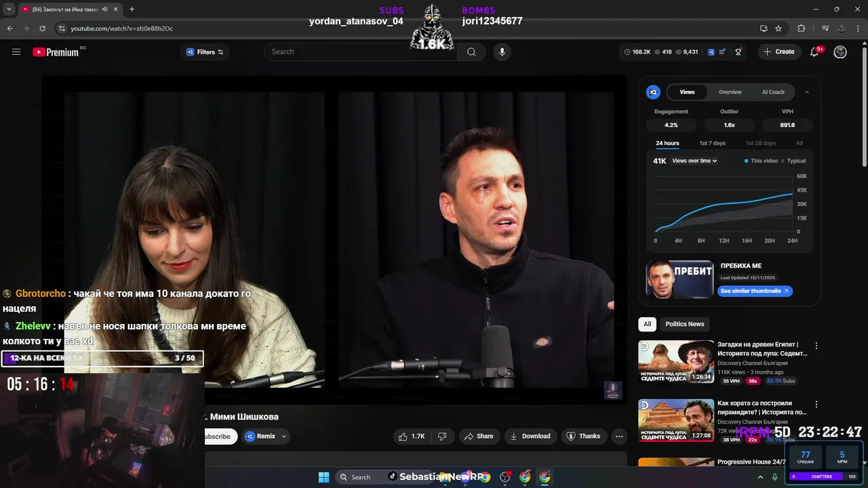Reload the page with refresh icon

tap(43, 28)
